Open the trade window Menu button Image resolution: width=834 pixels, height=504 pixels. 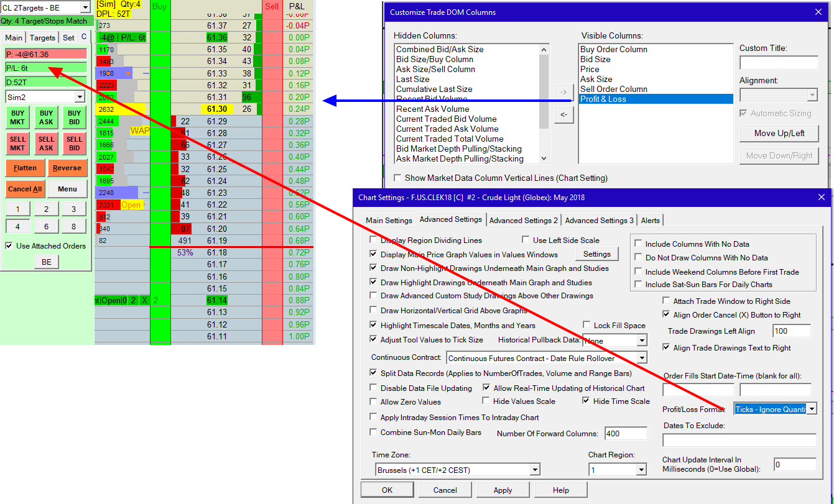[67, 189]
